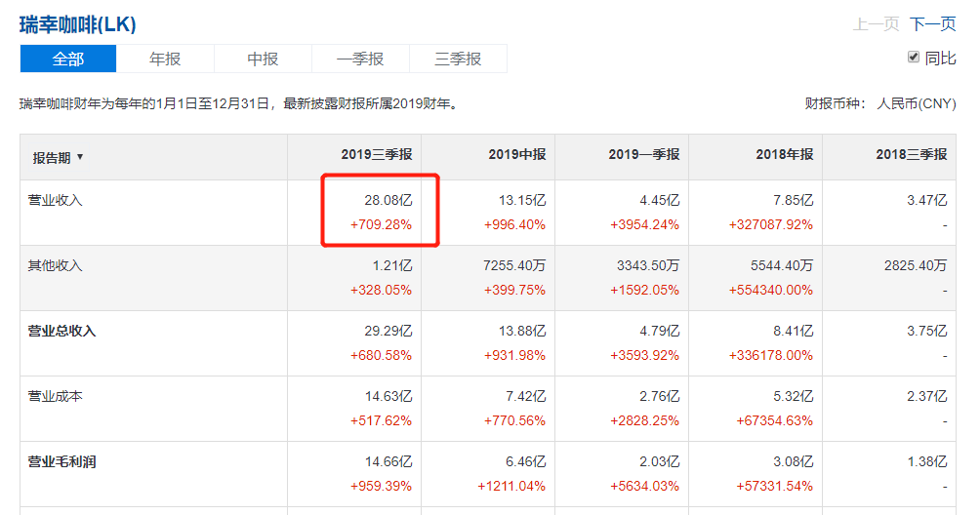Click the +554340.00% growth value

coord(770,291)
